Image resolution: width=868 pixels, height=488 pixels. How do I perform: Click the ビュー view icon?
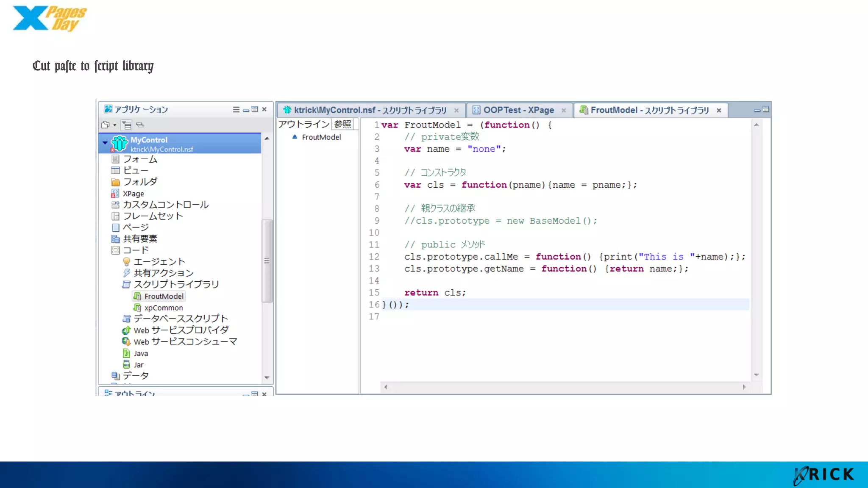tap(115, 170)
